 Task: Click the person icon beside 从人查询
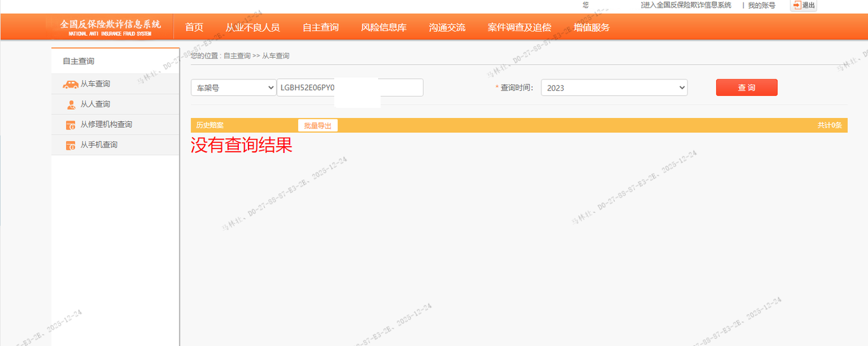pos(71,105)
